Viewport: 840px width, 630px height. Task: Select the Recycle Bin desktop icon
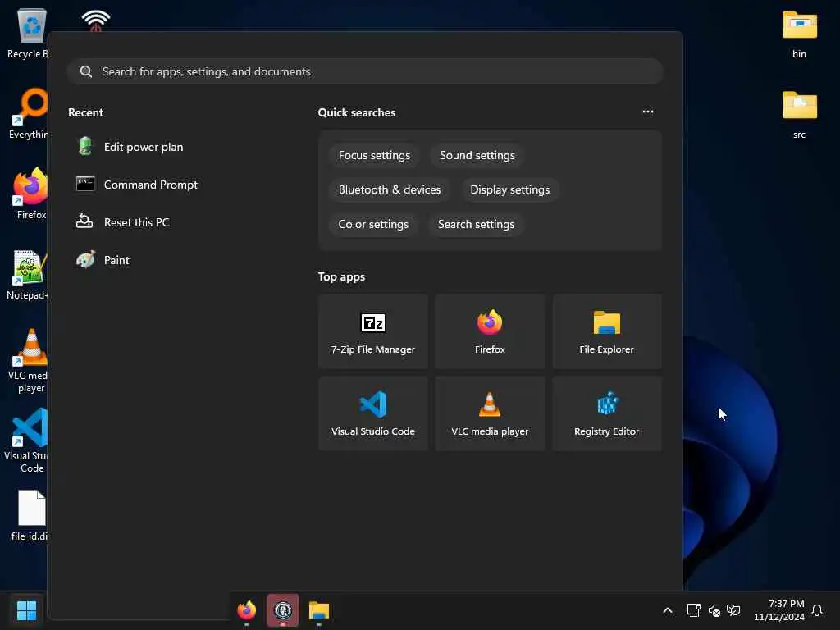pyautogui.click(x=27, y=34)
